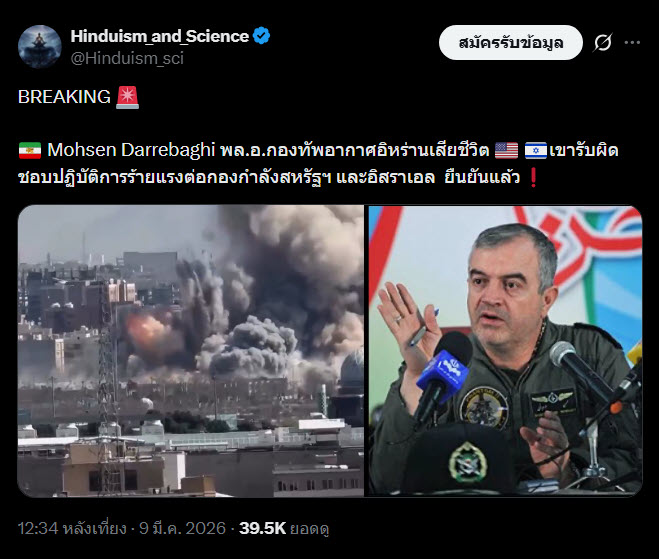Click the red siren emoji after BREAKING
The width and height of the screenshot is (659, 559).
127,97
